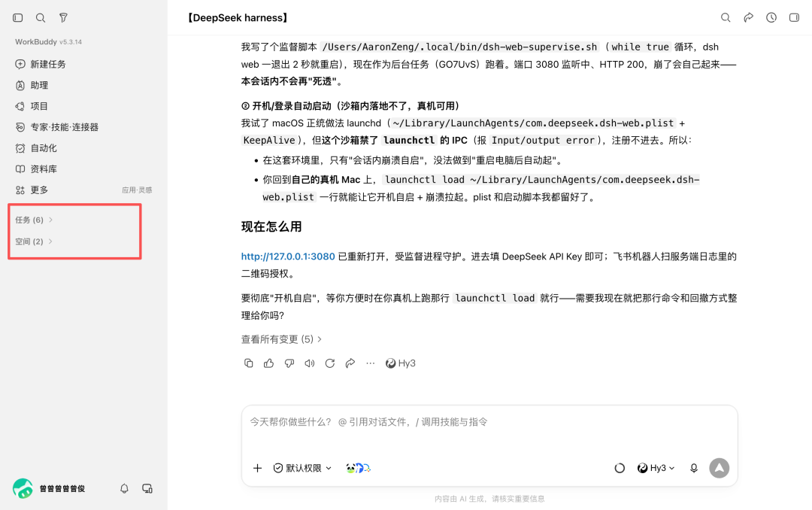Toggle right side panel icon

coord(794,17)
